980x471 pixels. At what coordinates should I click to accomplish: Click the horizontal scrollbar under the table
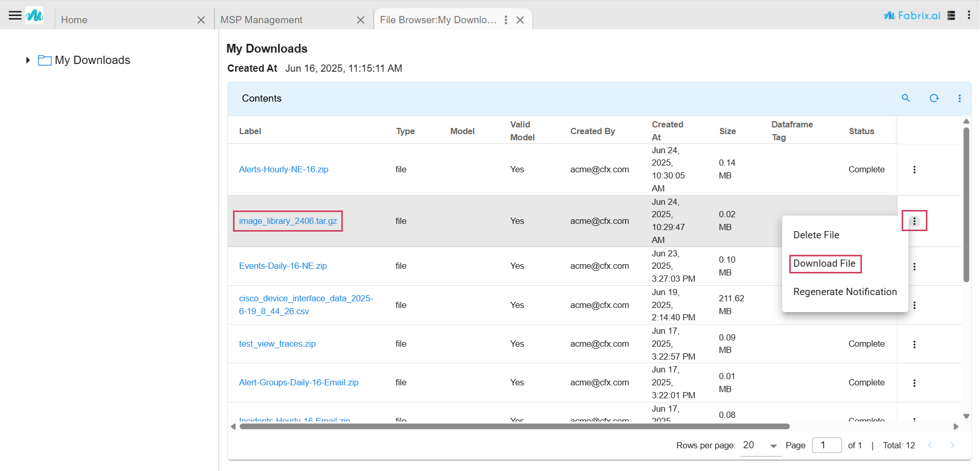click(514, 427)
